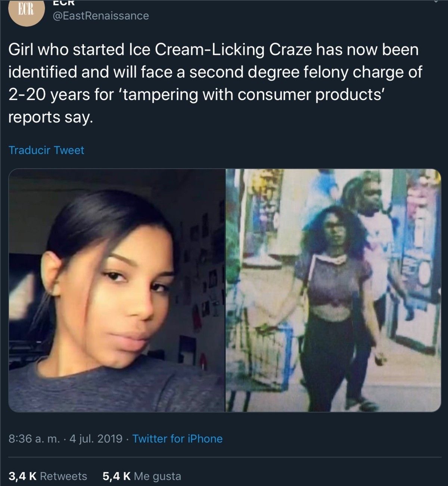Click the 5,4 K likes count
Screen dimensions: 448x486
pyautogui.click(x=116, y=476)
